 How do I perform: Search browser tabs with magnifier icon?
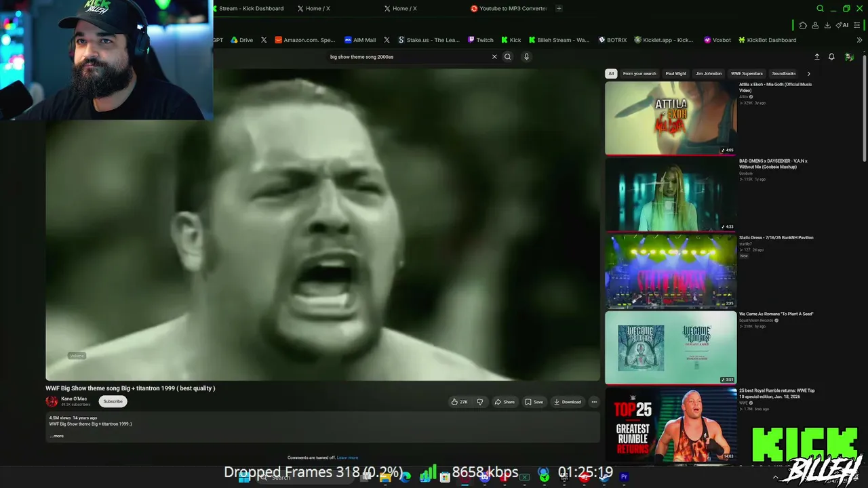pos(820,9)
